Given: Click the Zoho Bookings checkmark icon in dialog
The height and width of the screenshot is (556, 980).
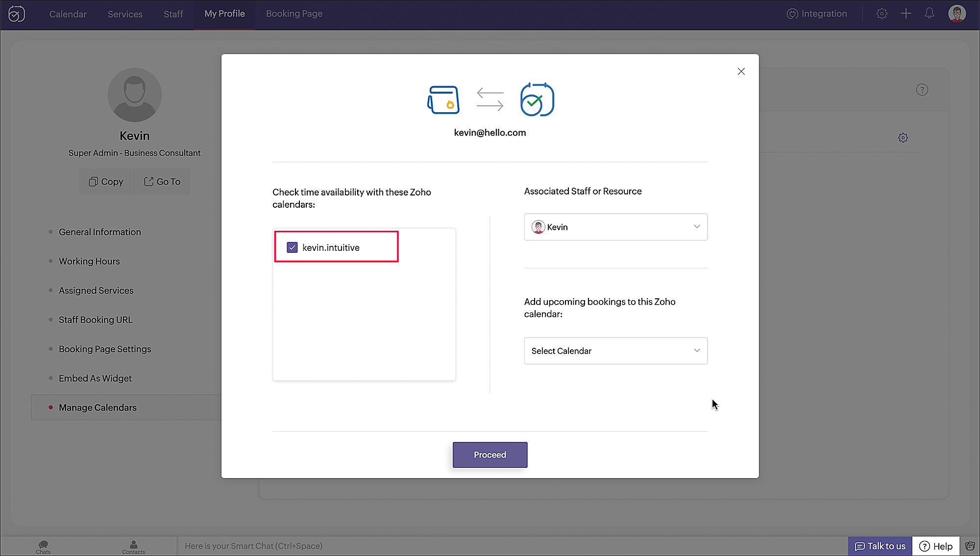Looking at the screenshot, I should click(537, 99).
